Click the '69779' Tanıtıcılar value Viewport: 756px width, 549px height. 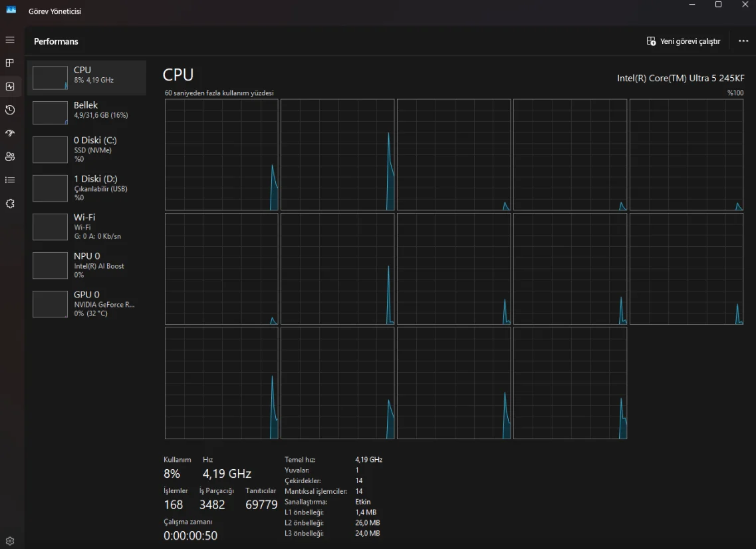[x=261, y=504]
